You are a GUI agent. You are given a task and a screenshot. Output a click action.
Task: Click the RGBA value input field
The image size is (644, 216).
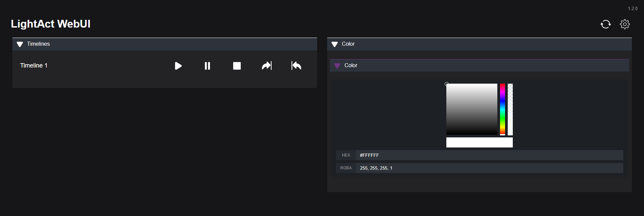coord(489,168)
